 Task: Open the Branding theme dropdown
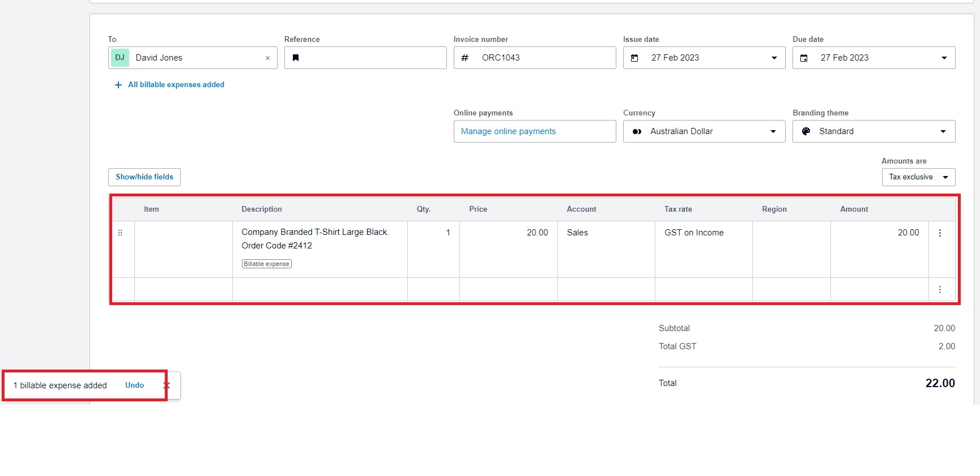point(943,131)
